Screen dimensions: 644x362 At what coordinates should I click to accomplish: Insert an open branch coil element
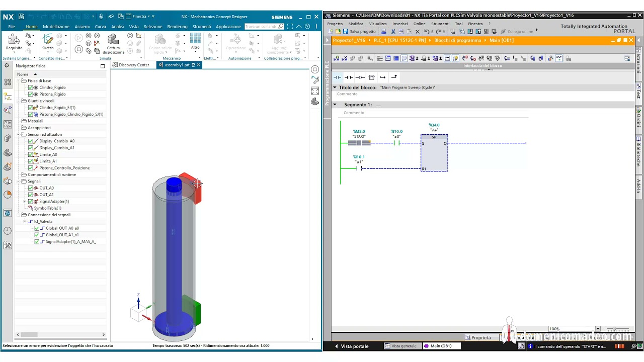point(382,77)
